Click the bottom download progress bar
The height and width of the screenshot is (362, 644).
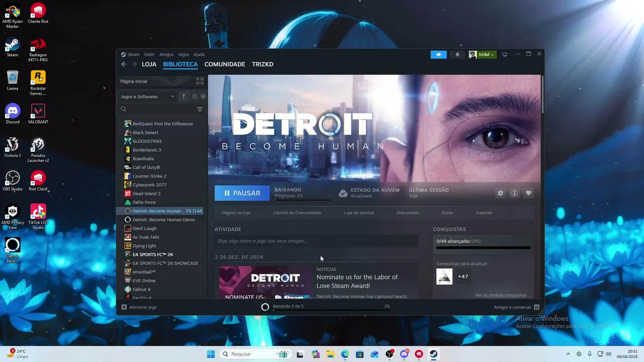pos(332,310)
